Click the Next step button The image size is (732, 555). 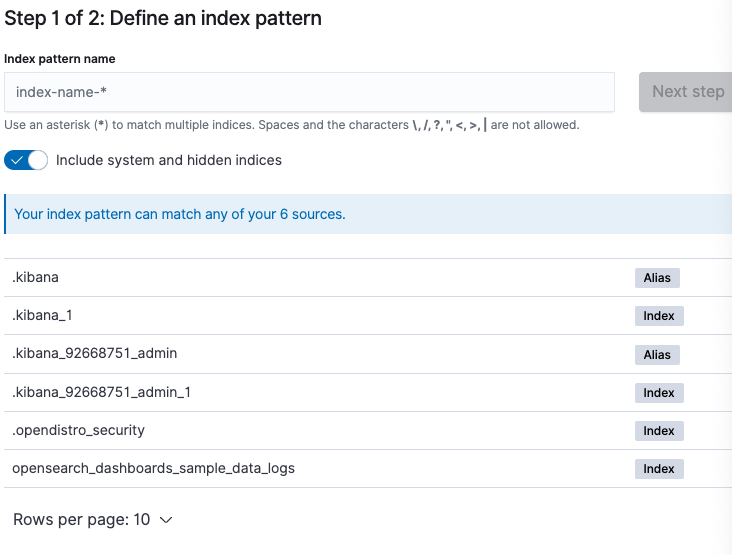pos(687,92)
